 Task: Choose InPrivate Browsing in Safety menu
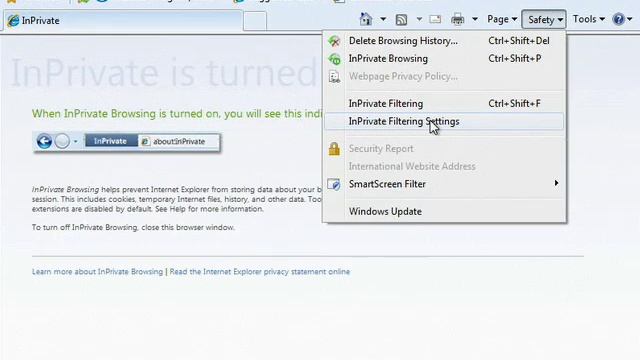(444, 59)
